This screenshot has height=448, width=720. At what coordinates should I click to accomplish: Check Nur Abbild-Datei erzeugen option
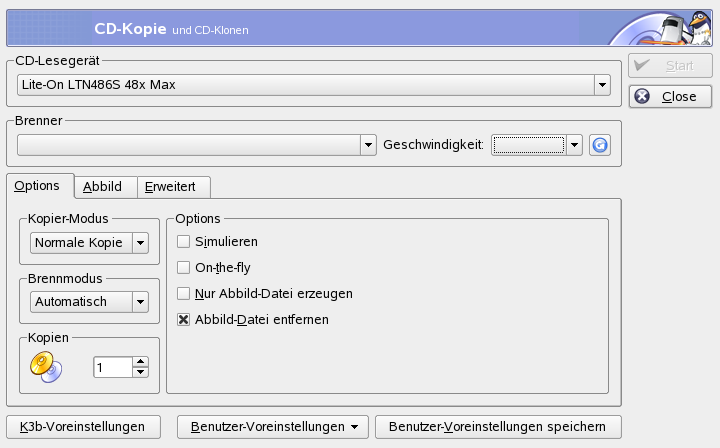click(x=183, y=293)
